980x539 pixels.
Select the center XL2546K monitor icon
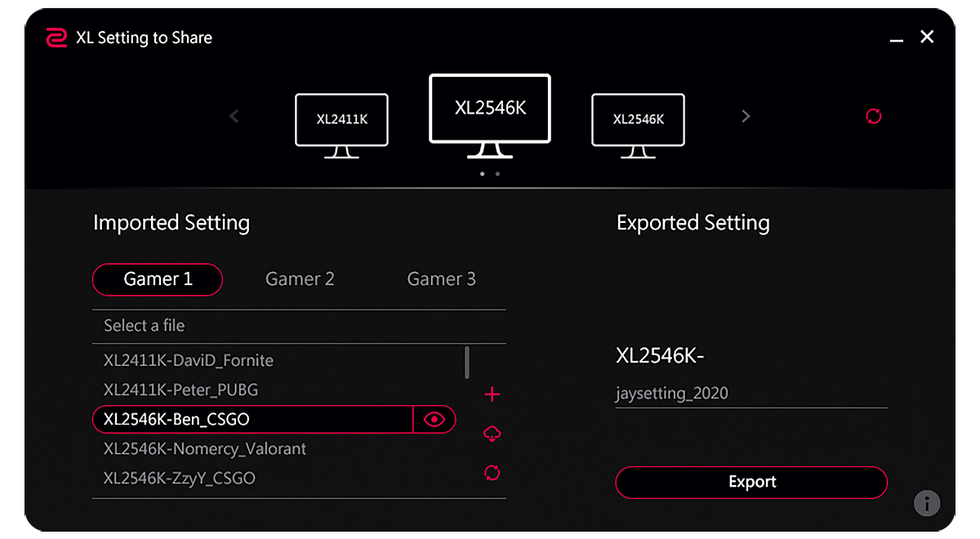pos(490,114)
